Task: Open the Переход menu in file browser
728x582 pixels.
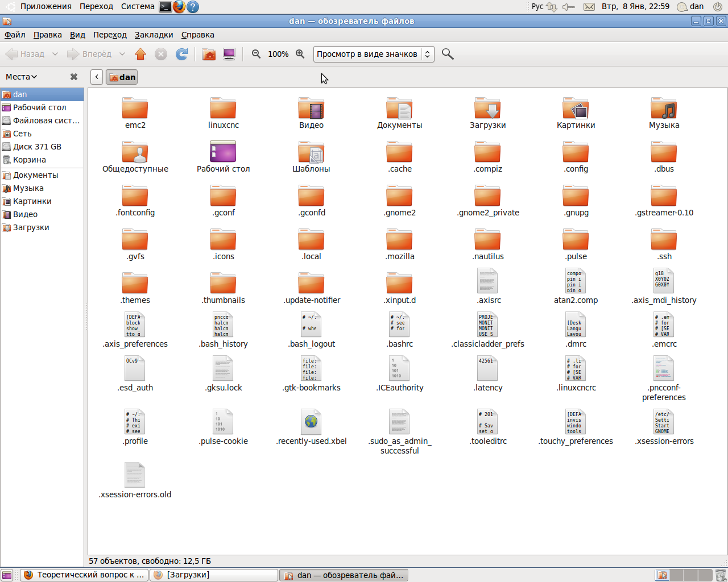Action: point(110,35)
